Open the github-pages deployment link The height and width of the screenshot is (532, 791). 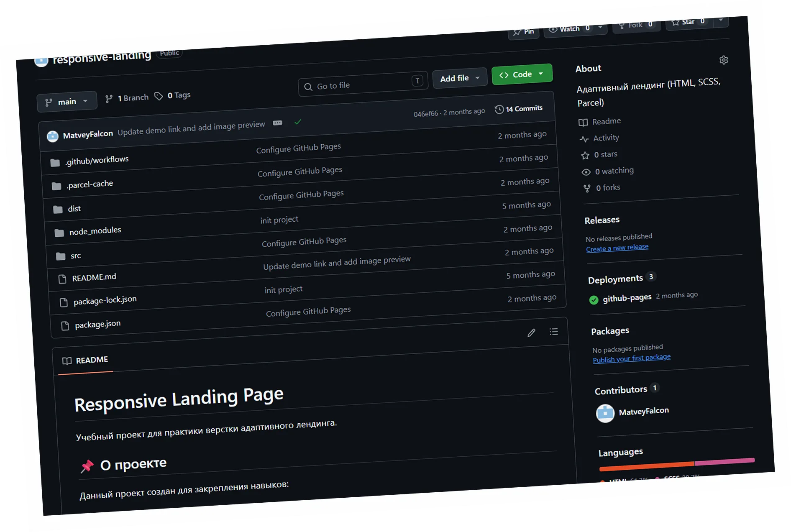click(627, 298)
